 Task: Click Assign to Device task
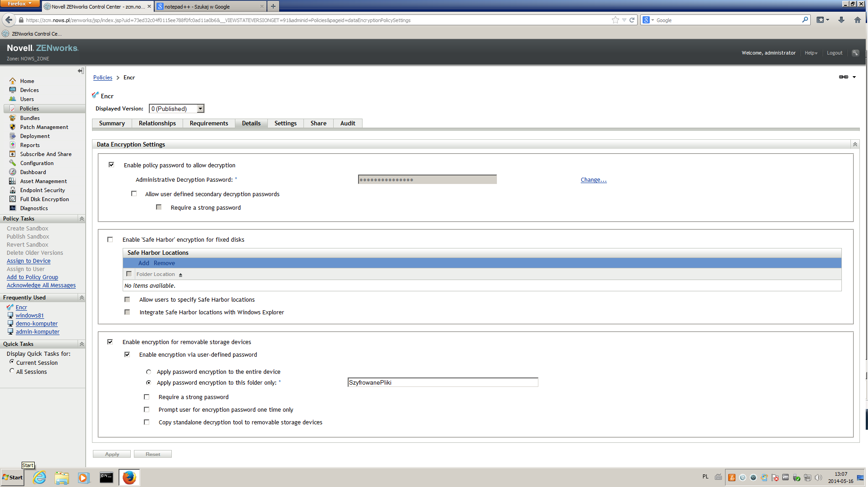28,261
